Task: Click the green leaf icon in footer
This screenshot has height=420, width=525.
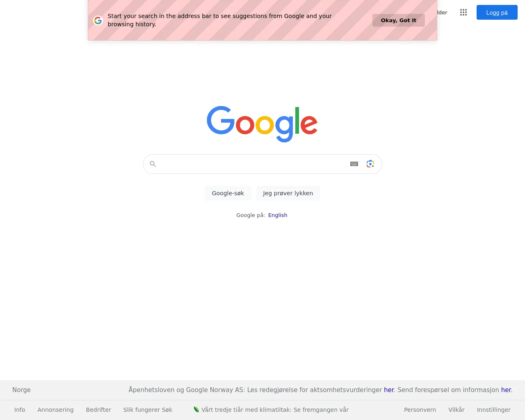Action: point(196,409)
